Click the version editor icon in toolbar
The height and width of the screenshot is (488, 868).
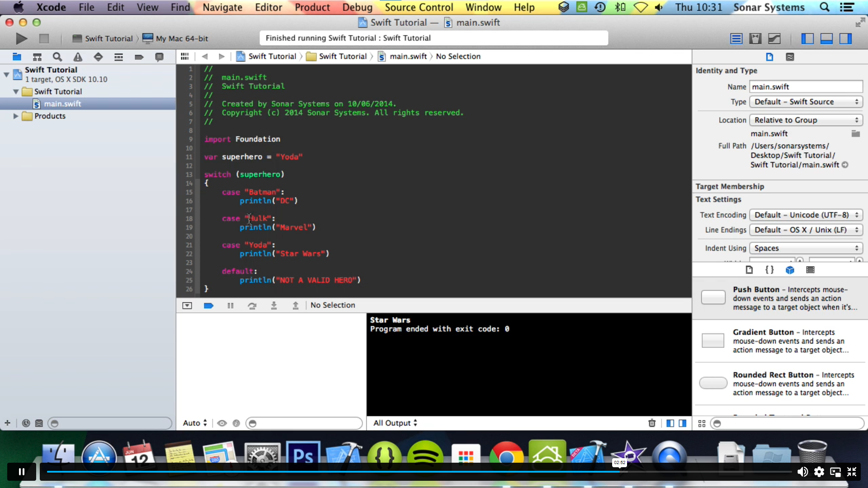click(x=774, y=38)
